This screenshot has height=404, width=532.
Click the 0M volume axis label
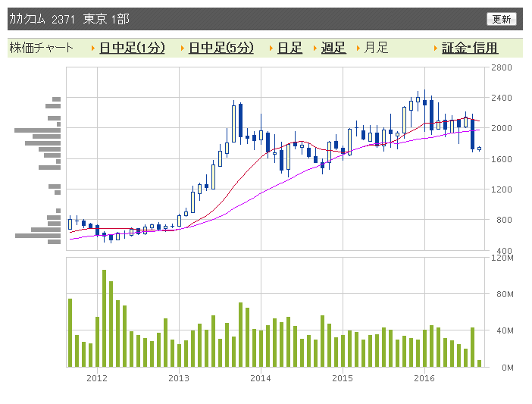point(508,368)
